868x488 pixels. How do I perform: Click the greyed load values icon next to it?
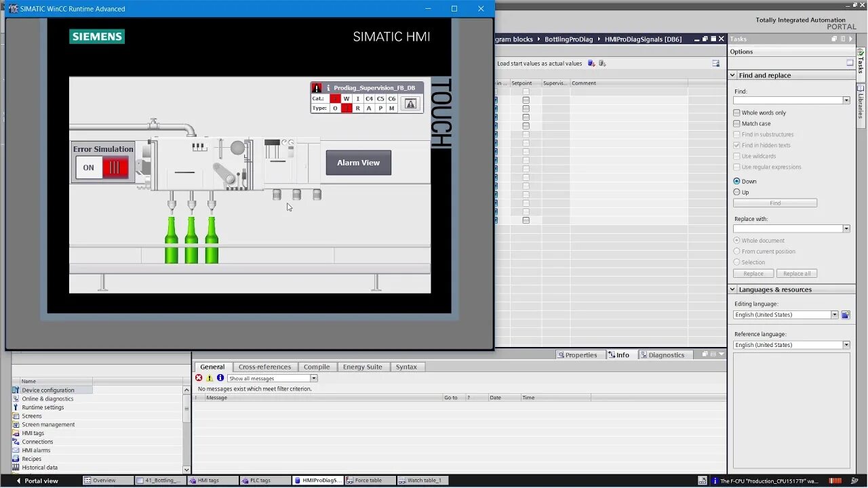pyautogui.click(x=602, y=63)
